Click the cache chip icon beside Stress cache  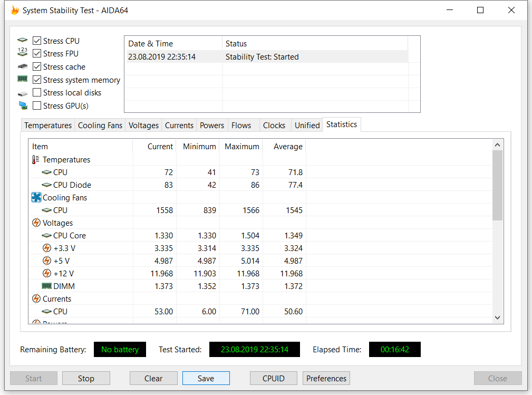22,66
